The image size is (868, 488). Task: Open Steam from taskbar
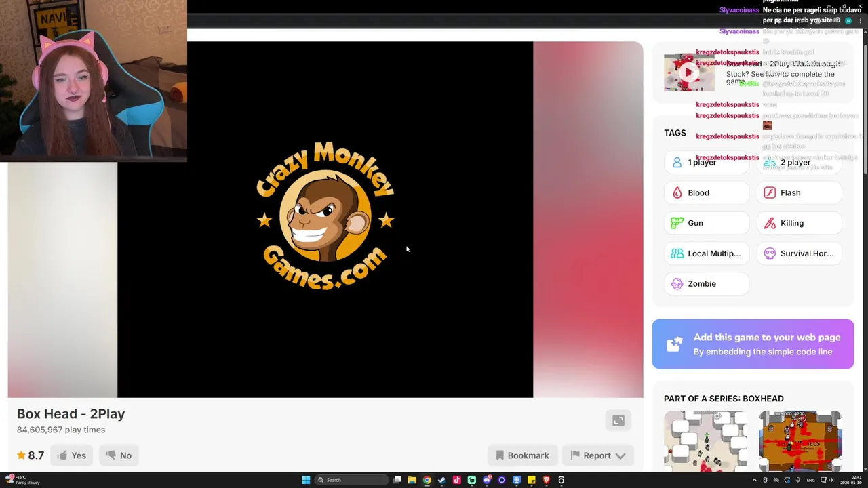point(441,480)
